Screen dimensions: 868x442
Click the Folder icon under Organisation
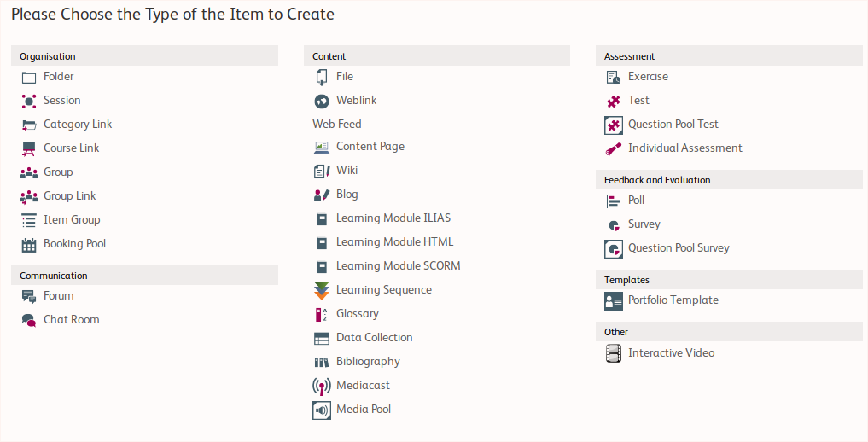click(x=29, y=77)
